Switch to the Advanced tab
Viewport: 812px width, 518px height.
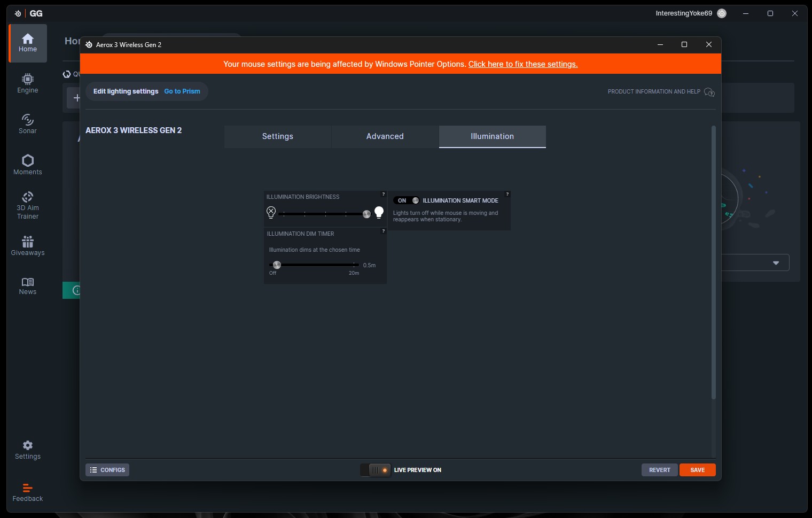pyautogui.click(x=385, y=136)
